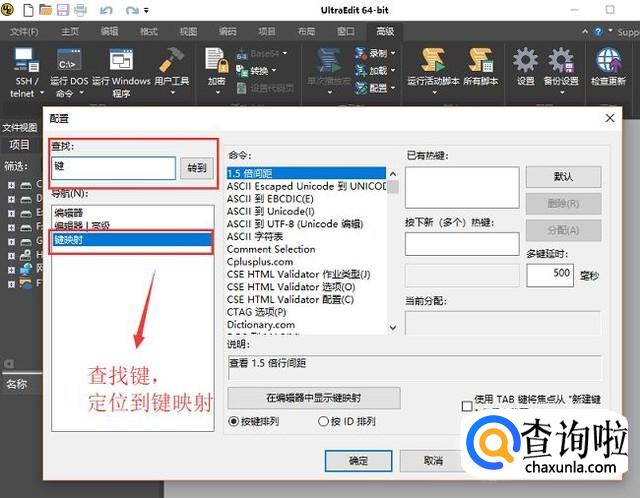Switch to the 窗口 ribbon tab
This screenshot has width=640, height=498.
[346, 31]
